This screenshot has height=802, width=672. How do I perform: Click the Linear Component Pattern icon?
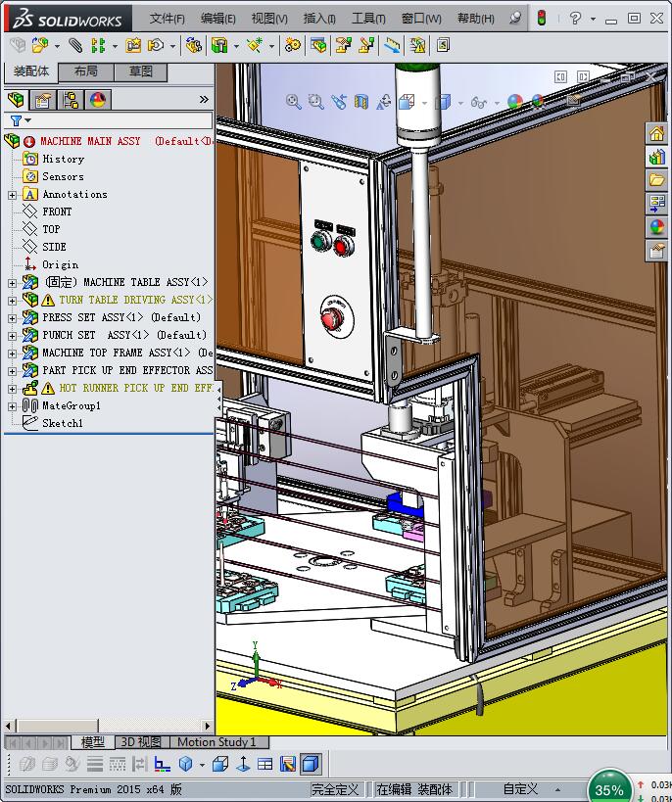click(98, 45)
